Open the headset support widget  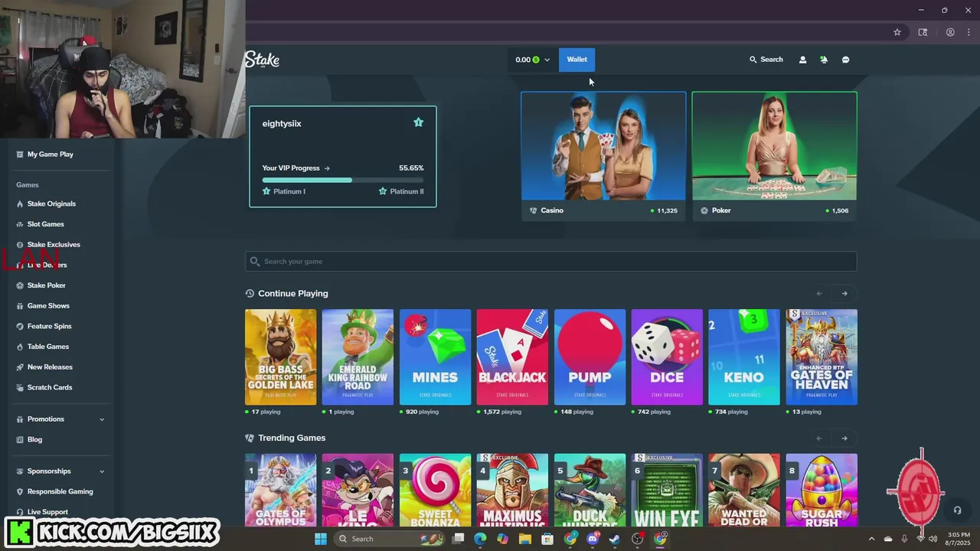click(x=957, y=510)
